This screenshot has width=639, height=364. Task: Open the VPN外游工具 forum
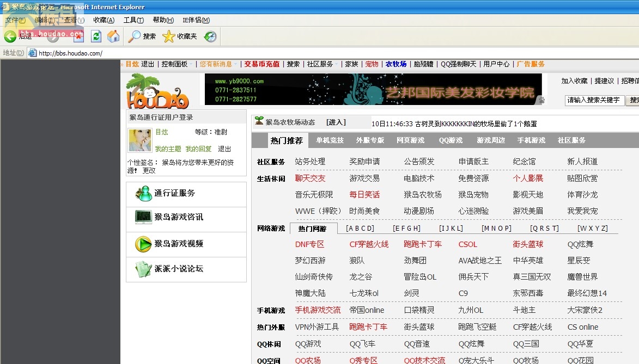click(317, 327)
